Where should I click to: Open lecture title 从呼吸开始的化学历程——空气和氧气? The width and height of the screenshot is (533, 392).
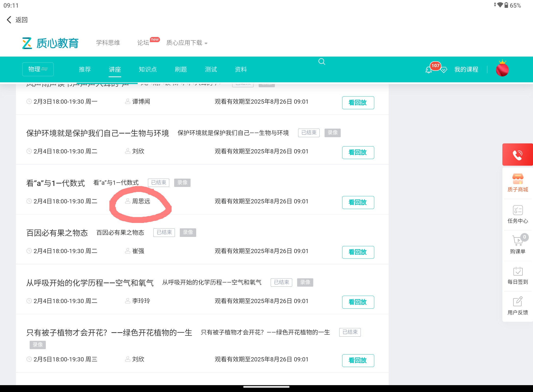point(90,283)
